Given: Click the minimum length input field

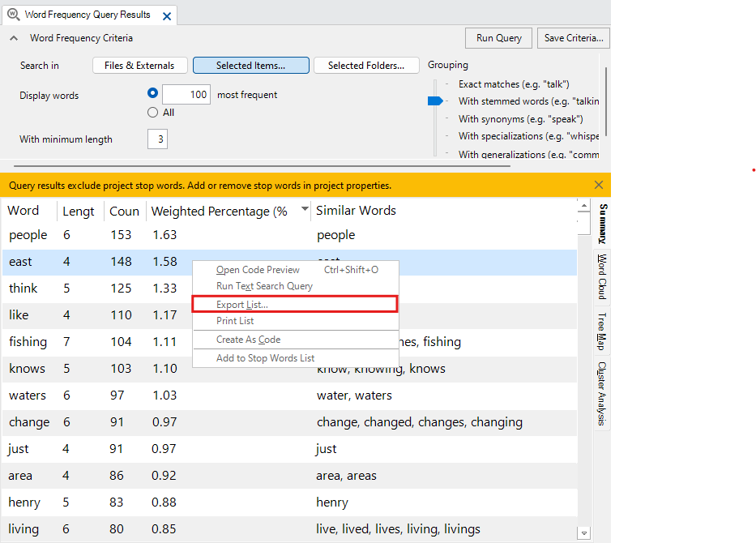Looking at the screenshot, I should (x=158, y=139).
